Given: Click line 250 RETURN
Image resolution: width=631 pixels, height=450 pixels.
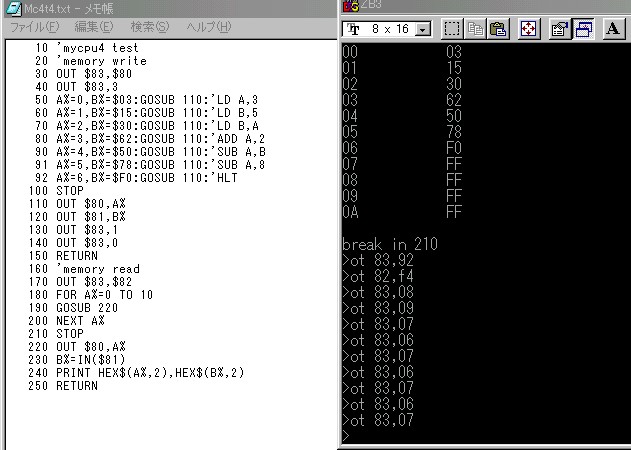Looking at the screenshot, I should tap(63, 385).
